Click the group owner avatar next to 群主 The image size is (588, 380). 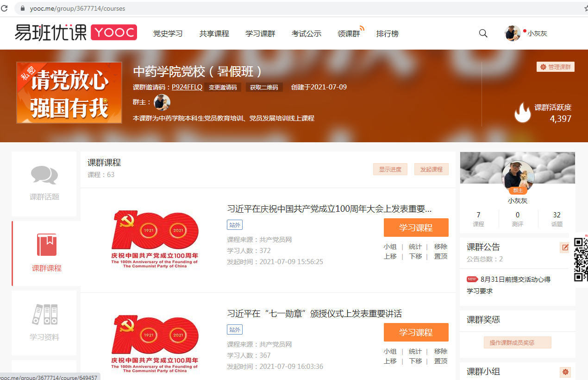pos(162,102)
